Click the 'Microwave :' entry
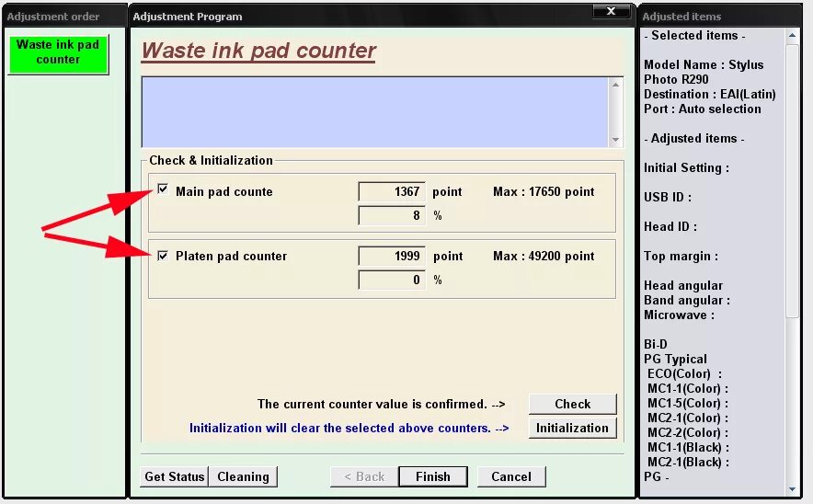 (x=679, y=315)
